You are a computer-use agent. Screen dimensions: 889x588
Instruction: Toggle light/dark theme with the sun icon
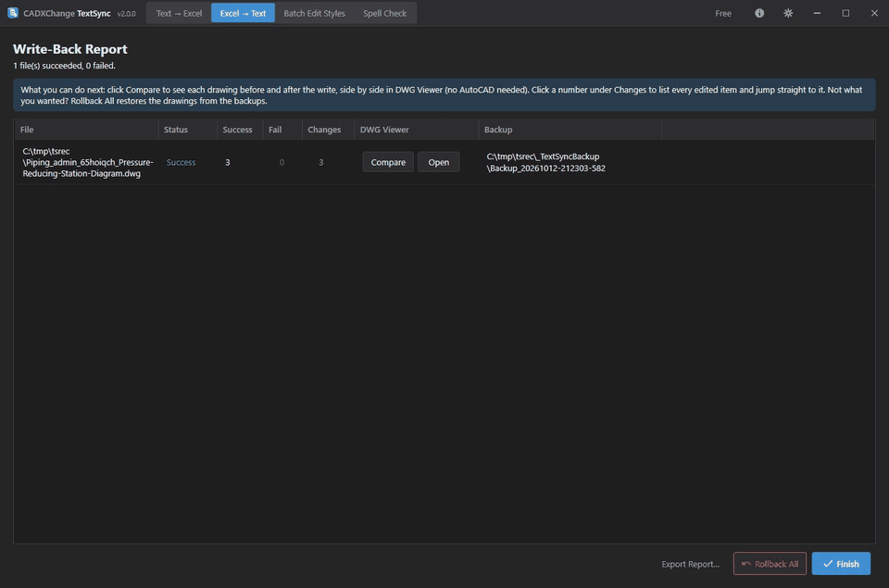click(788, 13)
